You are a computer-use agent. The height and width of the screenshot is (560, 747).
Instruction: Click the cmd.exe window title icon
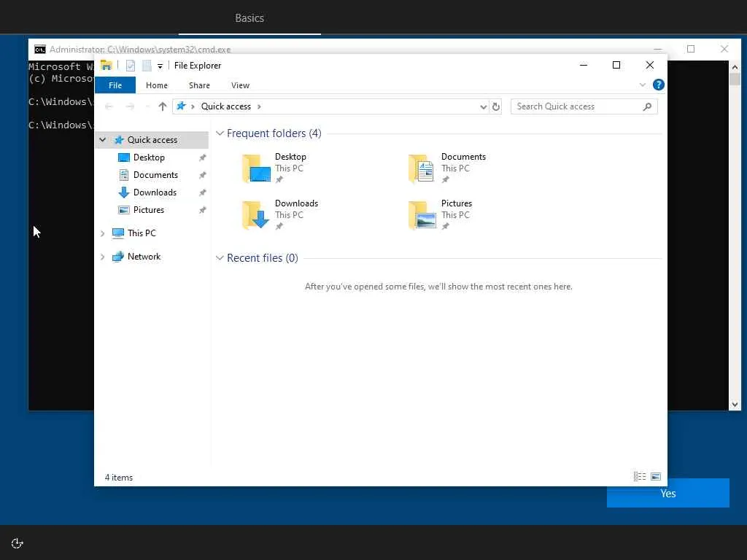[40, 50]
